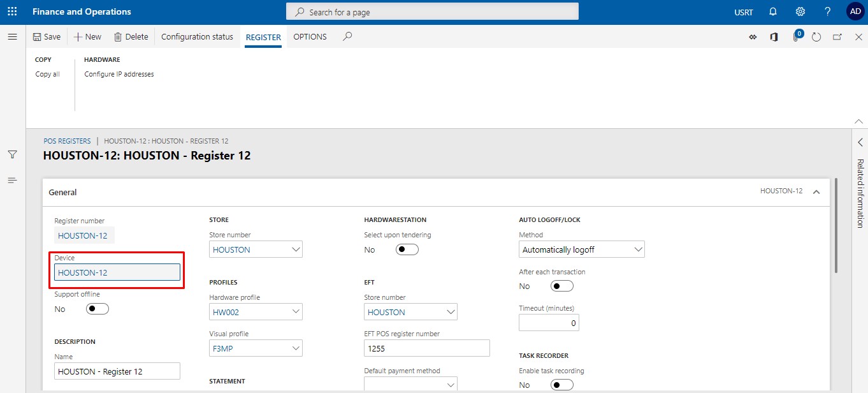This screenshot has width=868, height=393.
Task: Click the notifications bell icon
Action: [773, 11]
